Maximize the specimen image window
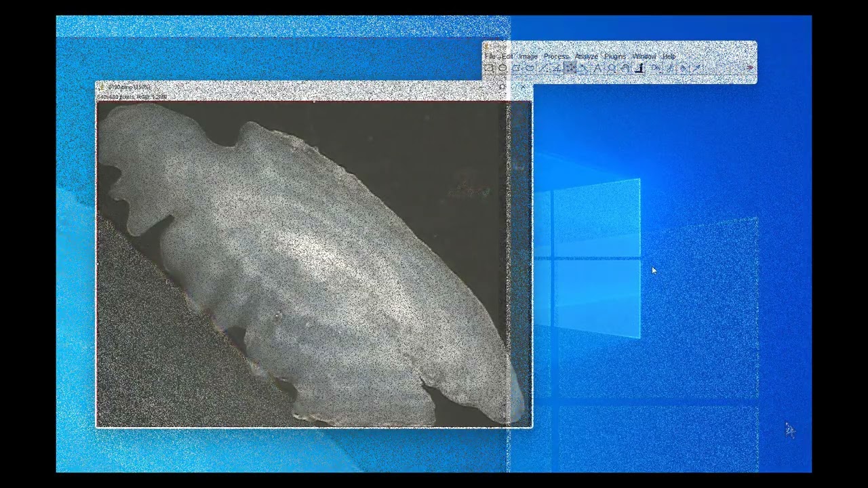Screen dimensions: 868x488 pyautogui.click(x=502, y=87)
